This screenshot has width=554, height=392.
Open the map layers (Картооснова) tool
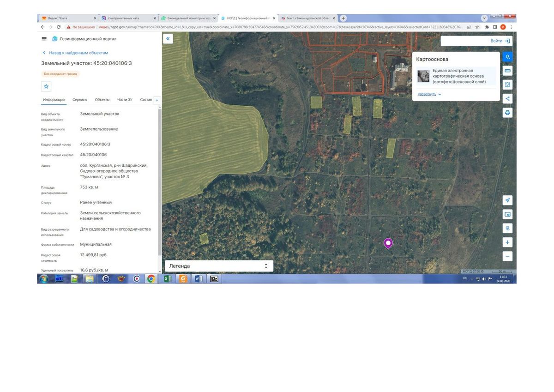point(507,57)
